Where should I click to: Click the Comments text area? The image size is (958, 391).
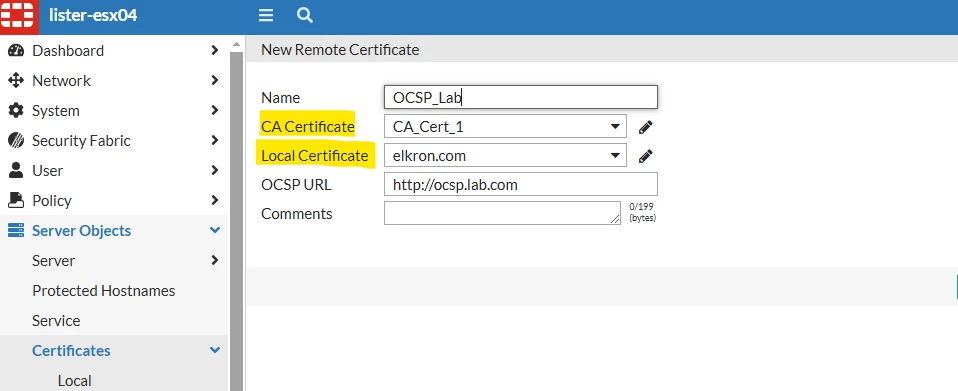[502, 213]
